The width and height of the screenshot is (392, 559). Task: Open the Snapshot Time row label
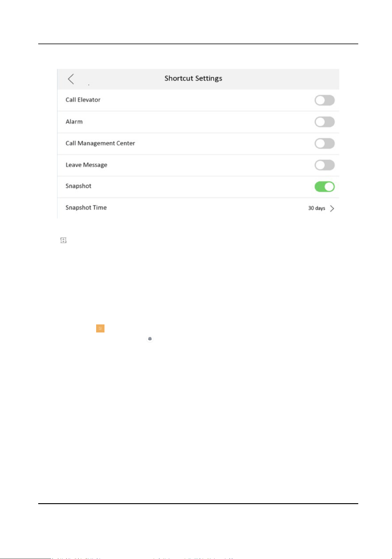[86, 207]
